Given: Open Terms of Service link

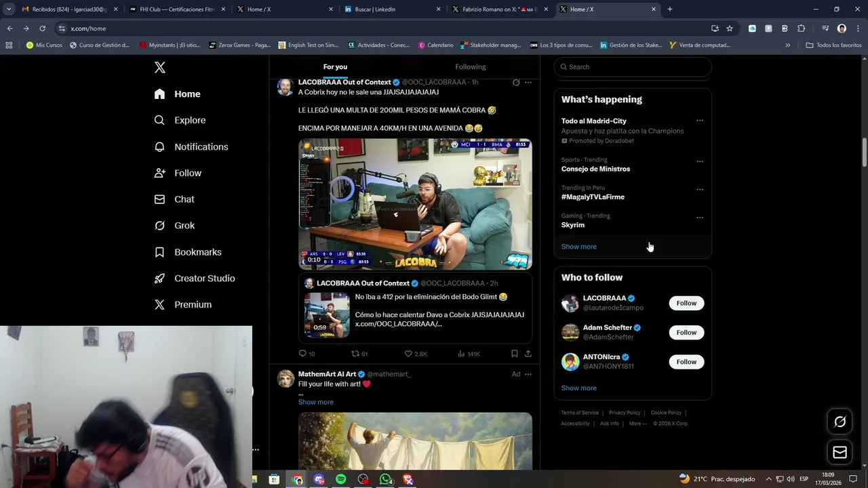Looking at the screenshot, I should 580,413.
